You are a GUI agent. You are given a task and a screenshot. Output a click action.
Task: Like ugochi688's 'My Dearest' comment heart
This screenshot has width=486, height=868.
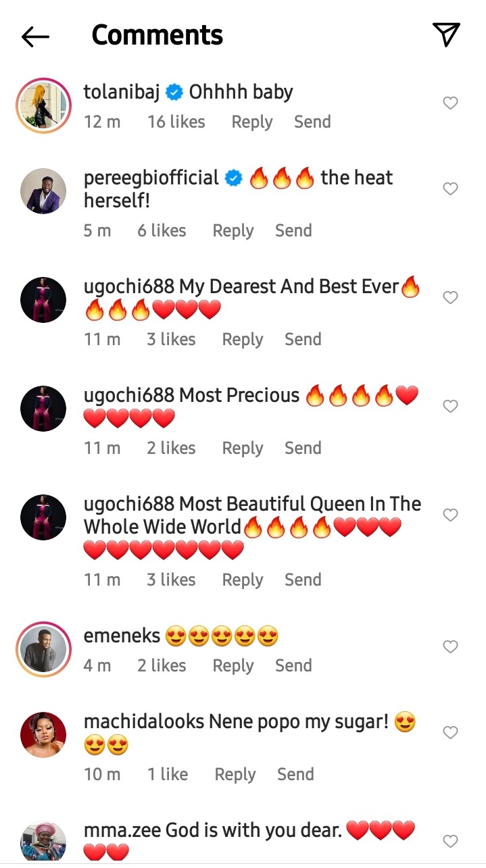450,298
